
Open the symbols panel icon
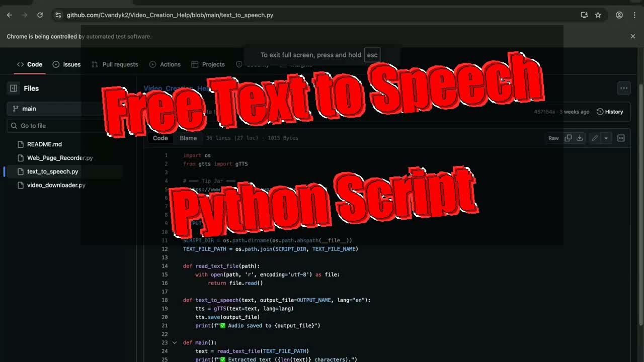click(x=621, y=138)
